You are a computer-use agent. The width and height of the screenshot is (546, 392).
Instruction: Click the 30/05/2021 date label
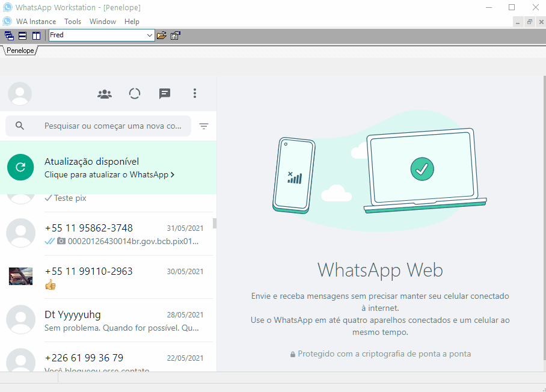pos(185,272)
